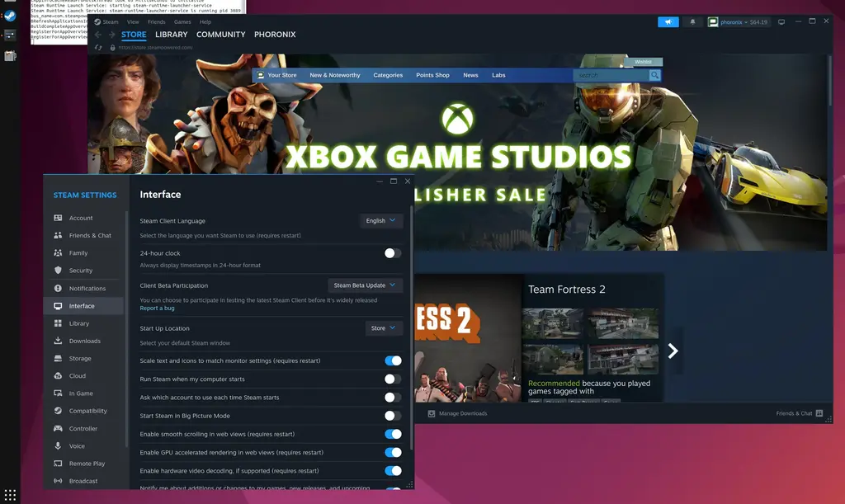Open the View menu

[x=133, y=22]
